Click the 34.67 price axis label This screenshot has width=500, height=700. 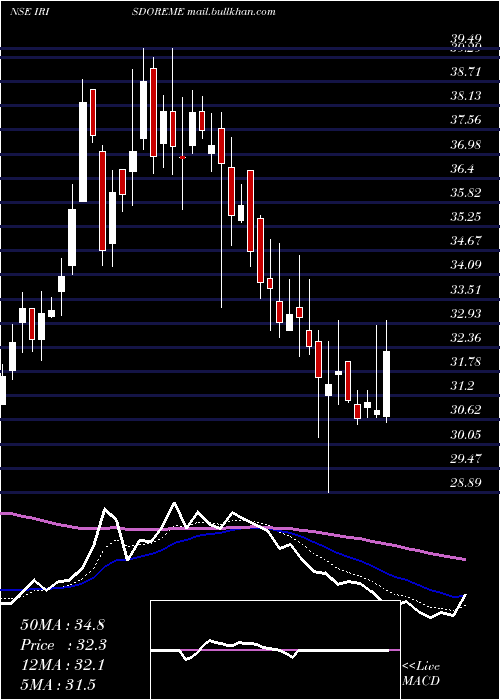[x=466, y=241]
